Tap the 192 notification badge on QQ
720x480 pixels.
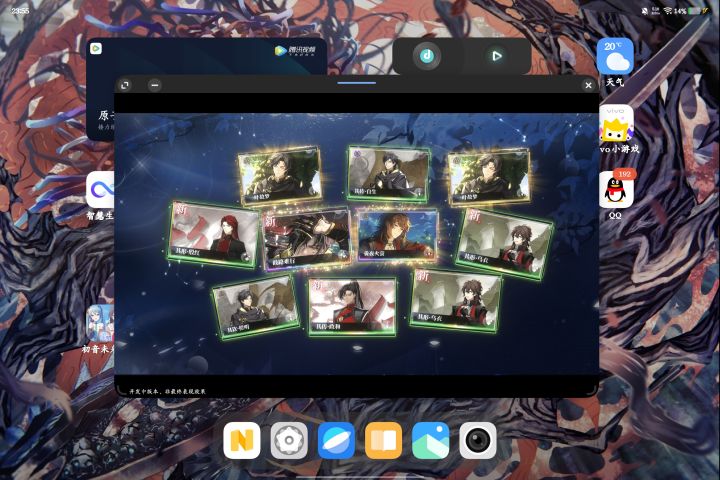[624, 174]
